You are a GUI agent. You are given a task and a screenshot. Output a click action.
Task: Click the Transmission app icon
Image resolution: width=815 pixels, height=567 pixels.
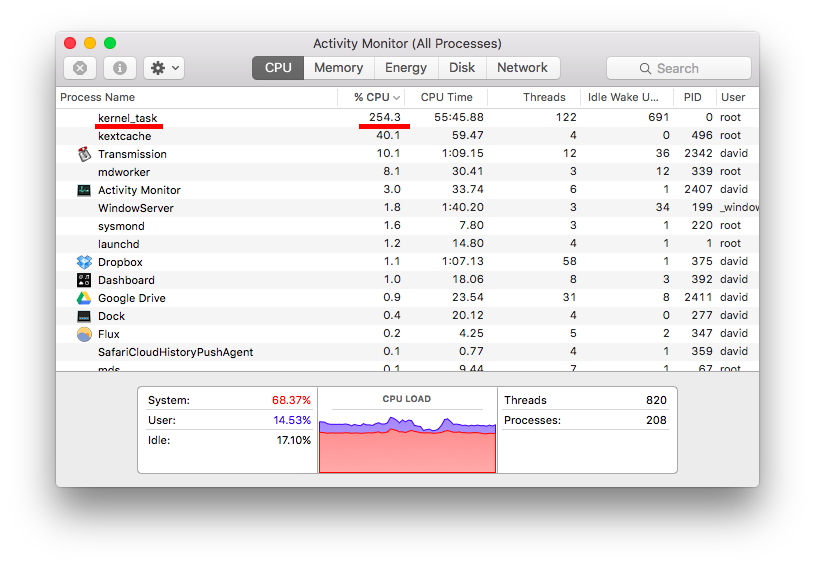tap(84, 154)
